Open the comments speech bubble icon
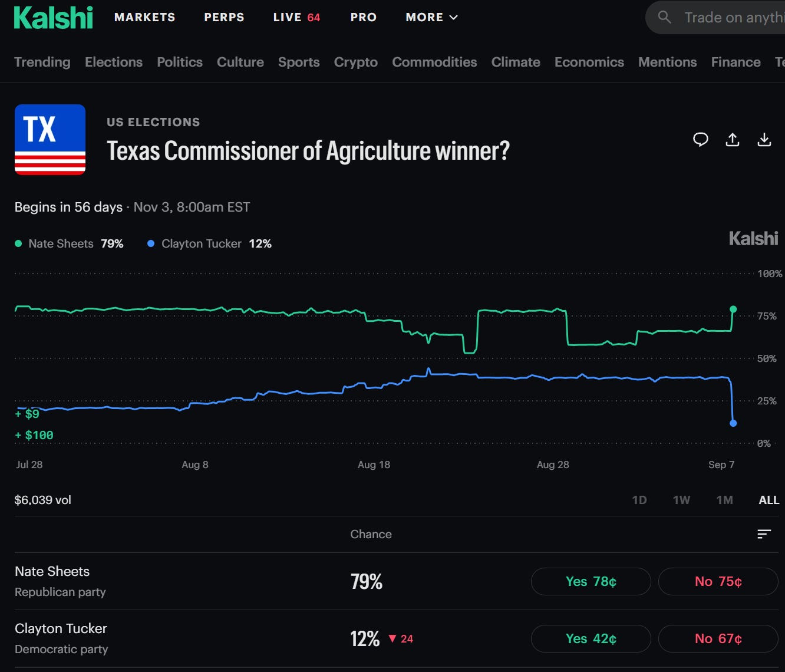This screenshot has width=785, height=672. [701, 140]
